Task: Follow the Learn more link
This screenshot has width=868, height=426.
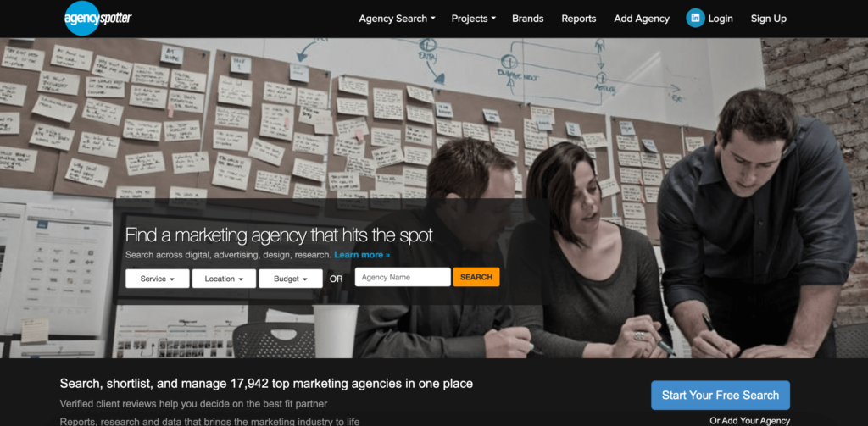Action: (362, 255)
